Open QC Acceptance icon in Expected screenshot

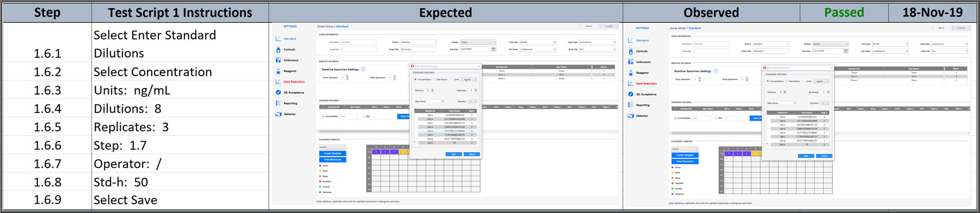[278, 92]
